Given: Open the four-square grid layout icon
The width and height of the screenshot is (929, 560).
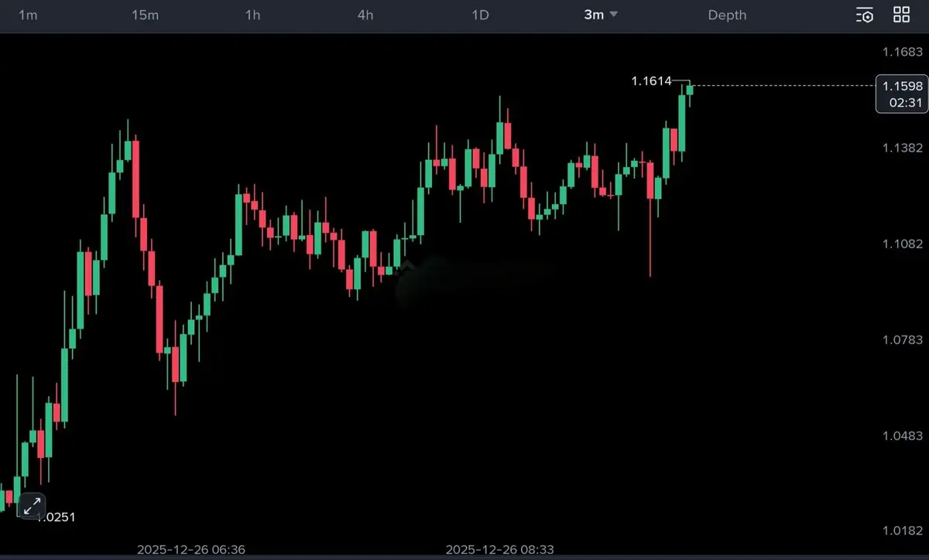Looking at the screenshot, I should tap(901, 14).
